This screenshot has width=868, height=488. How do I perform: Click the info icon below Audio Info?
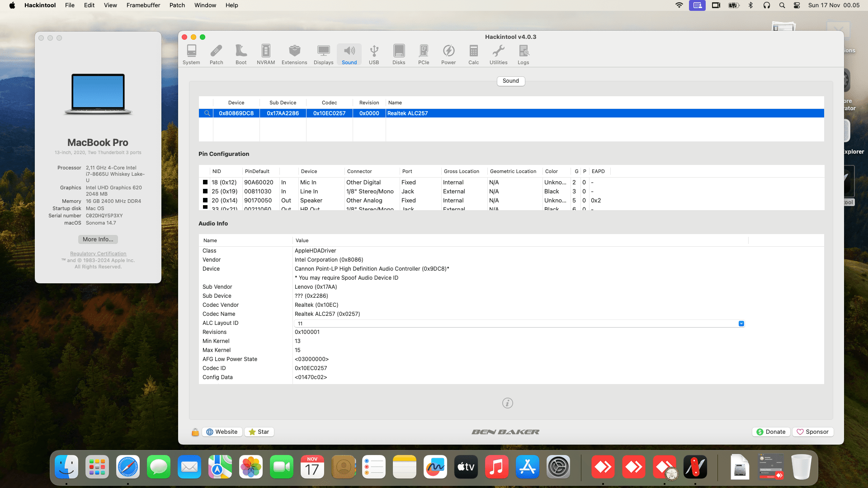[x=508, y=403]
